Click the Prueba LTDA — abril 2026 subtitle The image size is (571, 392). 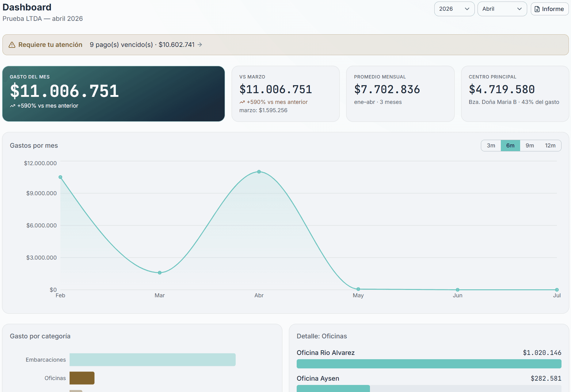coord(43,19)
